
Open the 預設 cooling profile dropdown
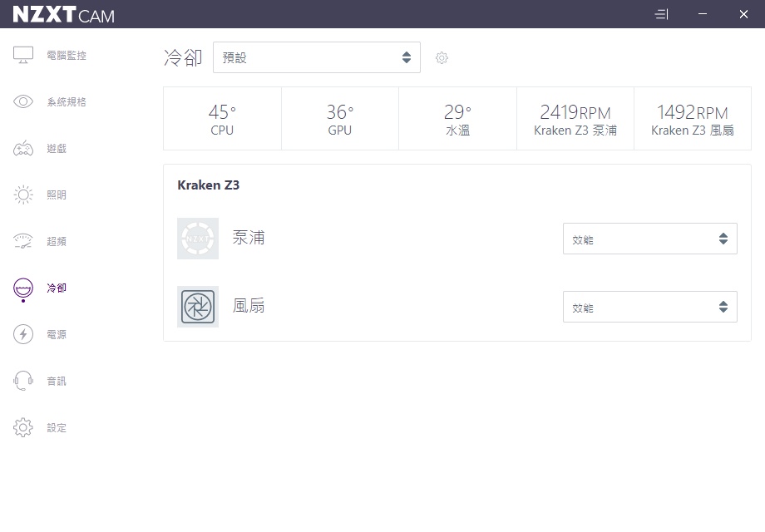[x=317, y=57]
